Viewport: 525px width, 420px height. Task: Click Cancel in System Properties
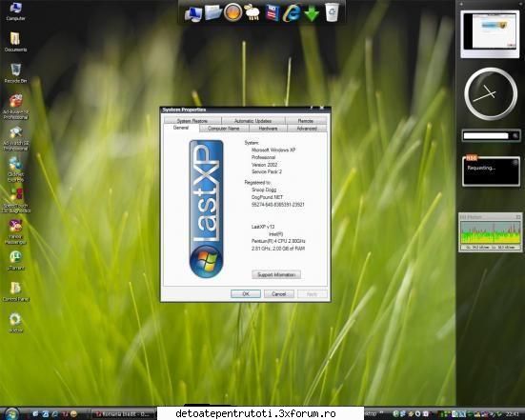pos(278,294)
